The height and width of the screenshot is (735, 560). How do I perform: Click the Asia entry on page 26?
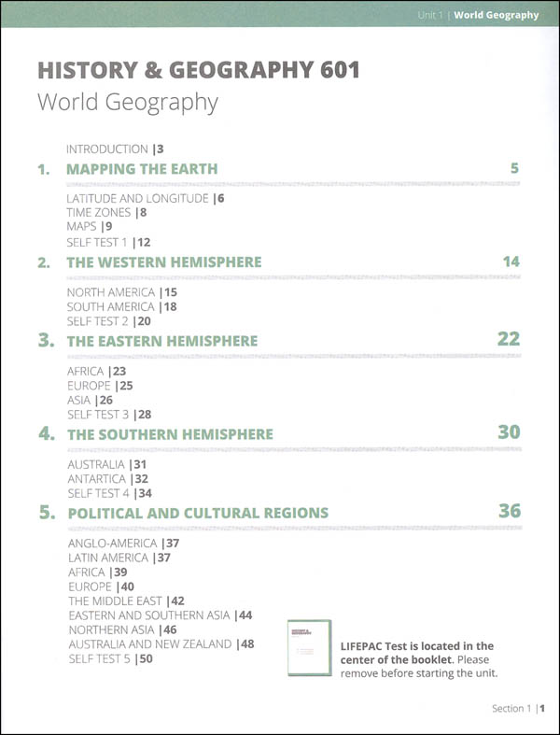pyautogui.click(x=90, y=401)
